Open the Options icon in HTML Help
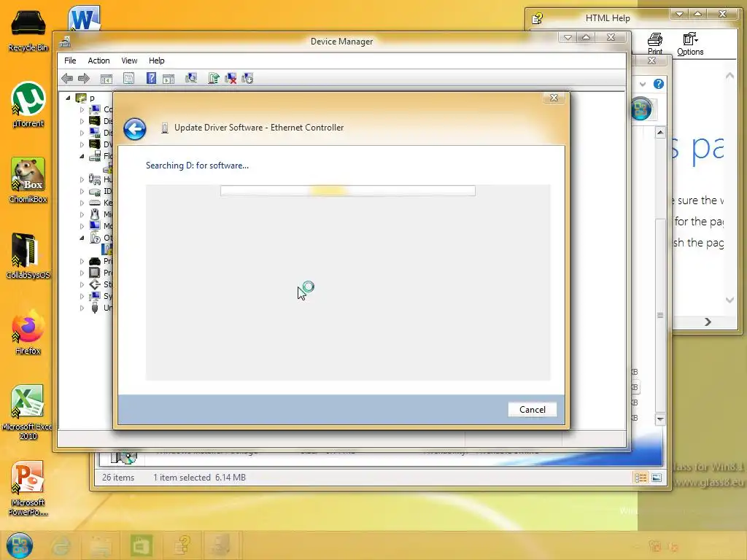Image resolution: width=747 pixels, height=560 pixels. coord(690,44)
